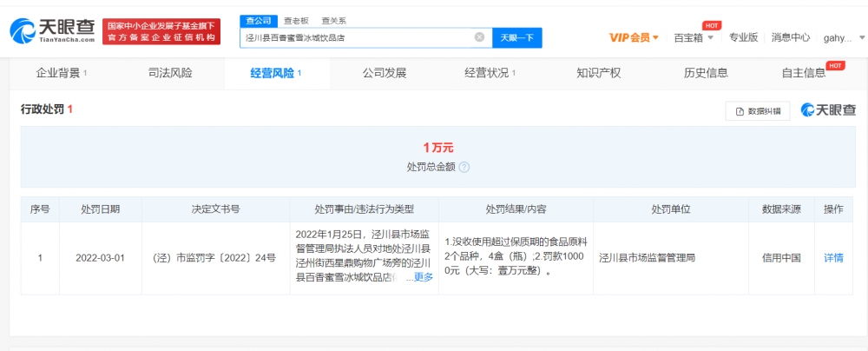Viewport: 868px width, 351px height.
Task: Click 2022-03-01 penalty date cell
Action: coord(100,258)
